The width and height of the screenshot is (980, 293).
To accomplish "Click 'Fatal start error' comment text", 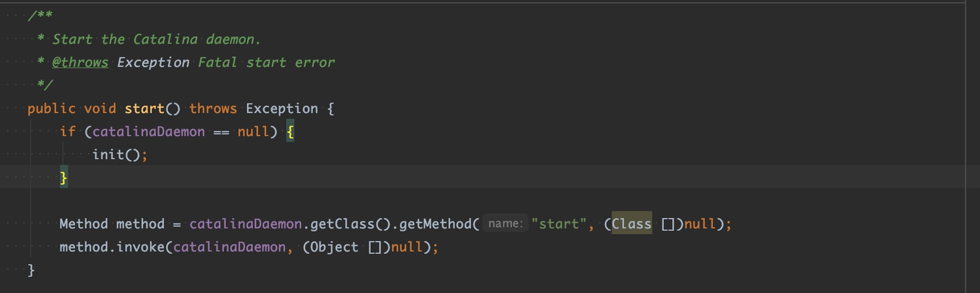I will (266, 62).
